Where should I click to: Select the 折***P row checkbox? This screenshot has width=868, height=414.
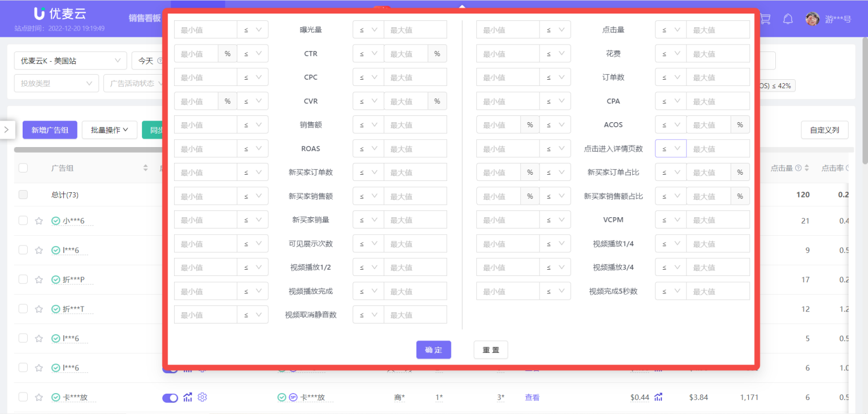coord(23,279)
